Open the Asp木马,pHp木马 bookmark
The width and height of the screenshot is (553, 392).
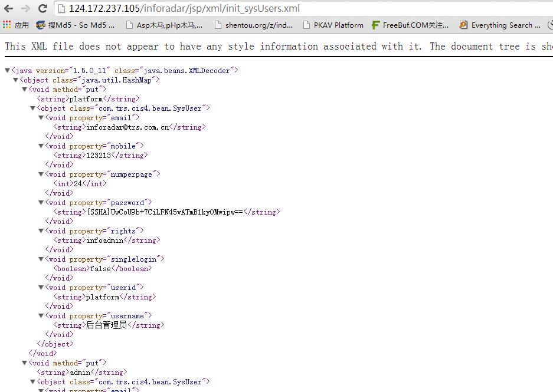click(x=164, y=25)
